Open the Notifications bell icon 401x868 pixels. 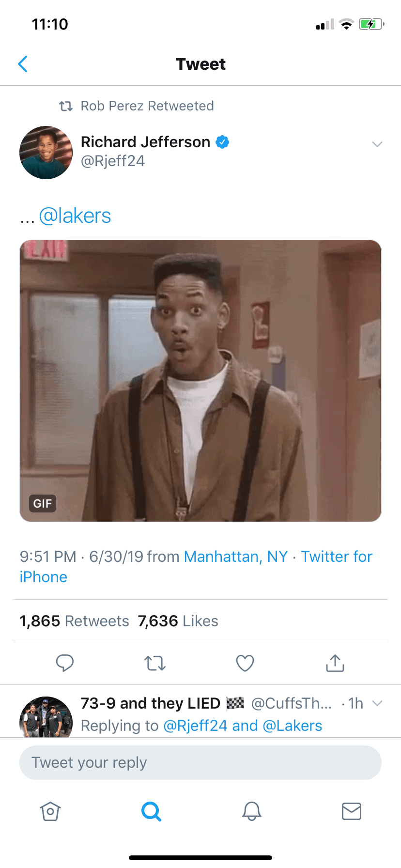(x=252, y=811)
